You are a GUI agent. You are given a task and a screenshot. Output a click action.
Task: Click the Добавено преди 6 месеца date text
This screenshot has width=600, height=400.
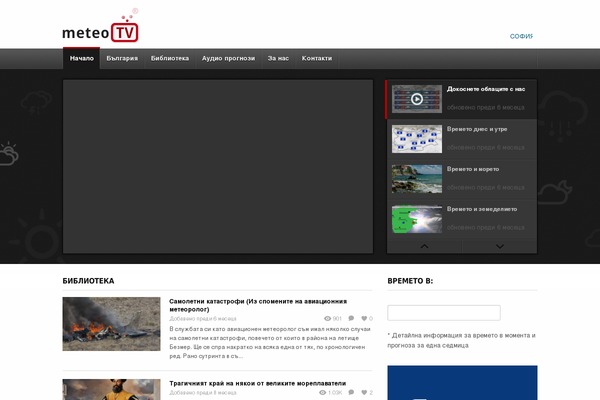(203, 318)
